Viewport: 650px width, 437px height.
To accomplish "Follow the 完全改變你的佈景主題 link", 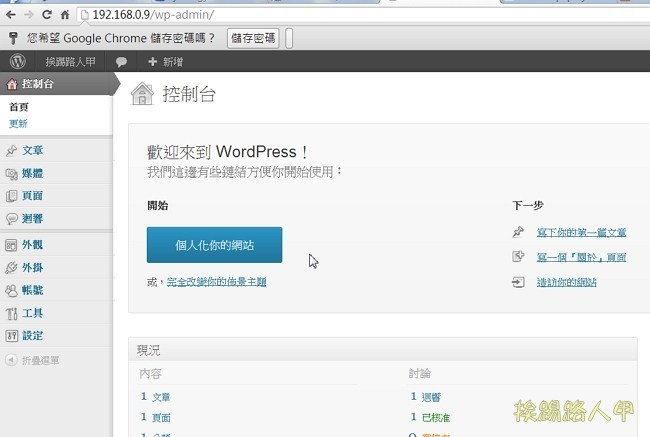I will click(216, 282).
